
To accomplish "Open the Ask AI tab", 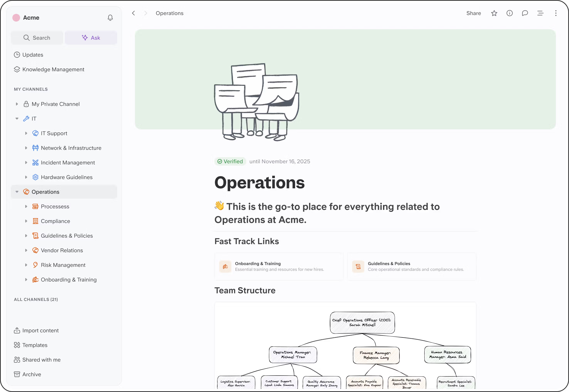I will (91, 38).
